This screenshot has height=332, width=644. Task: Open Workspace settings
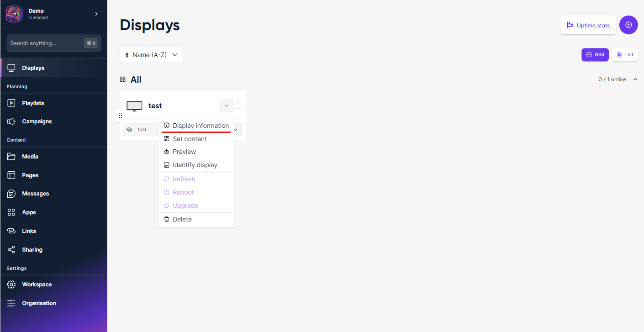point(37,285)
